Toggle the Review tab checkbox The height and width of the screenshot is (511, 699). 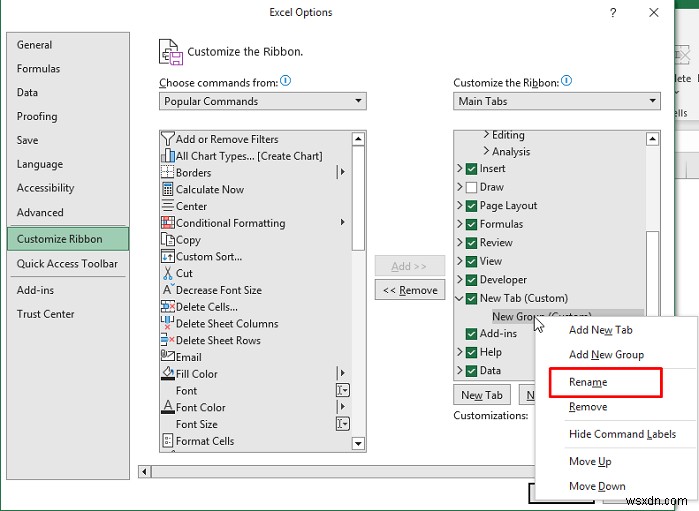click(x=471, y=243)
